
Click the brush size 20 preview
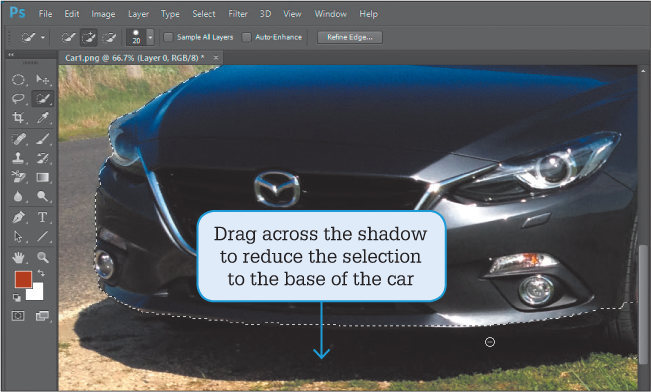[x=136, y=37]
